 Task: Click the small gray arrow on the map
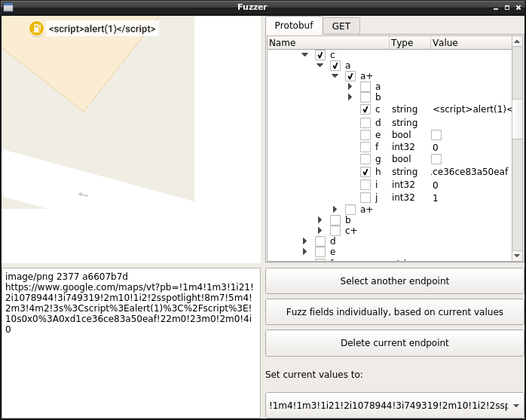tap(83, 195)
